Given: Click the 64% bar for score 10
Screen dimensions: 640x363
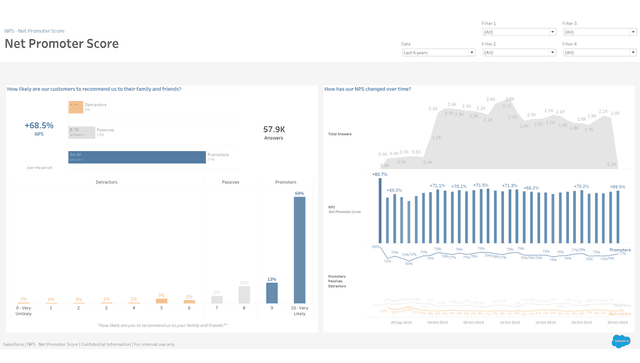Looking at the screenshot, I should point(299,250).
